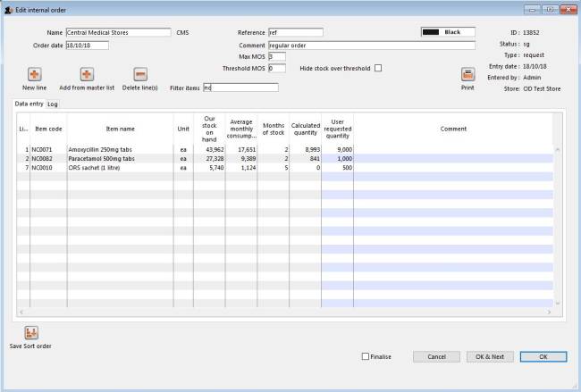
Task: Click the Cancel button
Action: click(x=436, y=356)
